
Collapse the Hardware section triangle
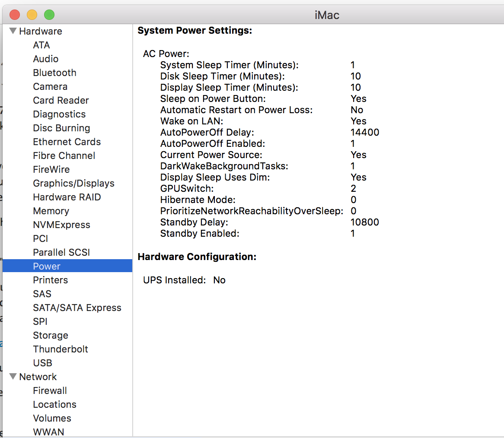(x=13, y=31)
